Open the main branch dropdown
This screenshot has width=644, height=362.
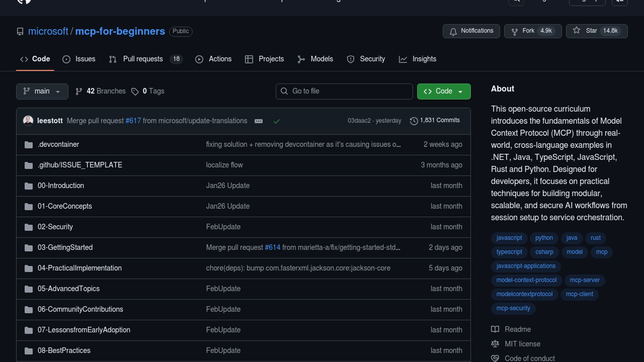(42, 91)
